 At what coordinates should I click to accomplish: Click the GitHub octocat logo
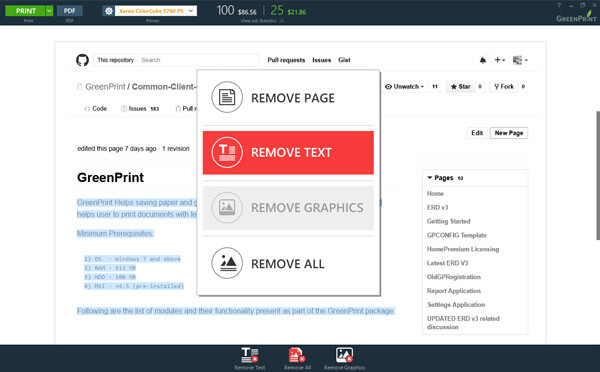[x=82, y=60]
